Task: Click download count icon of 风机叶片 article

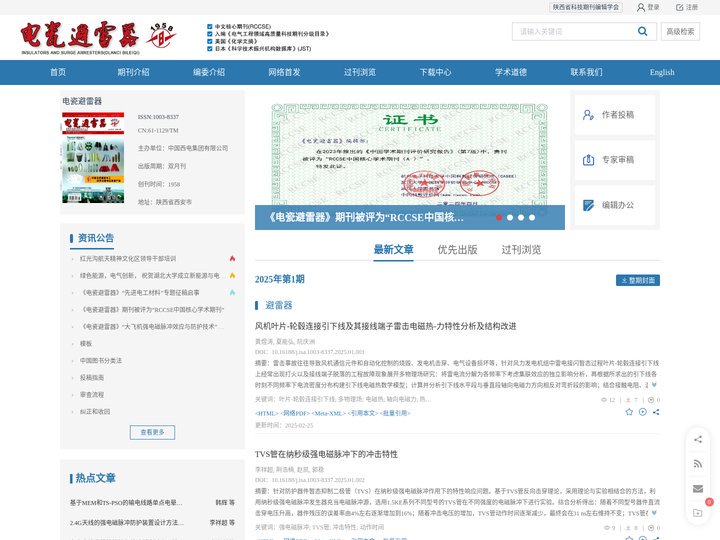Action: click(x=628, y=400)
